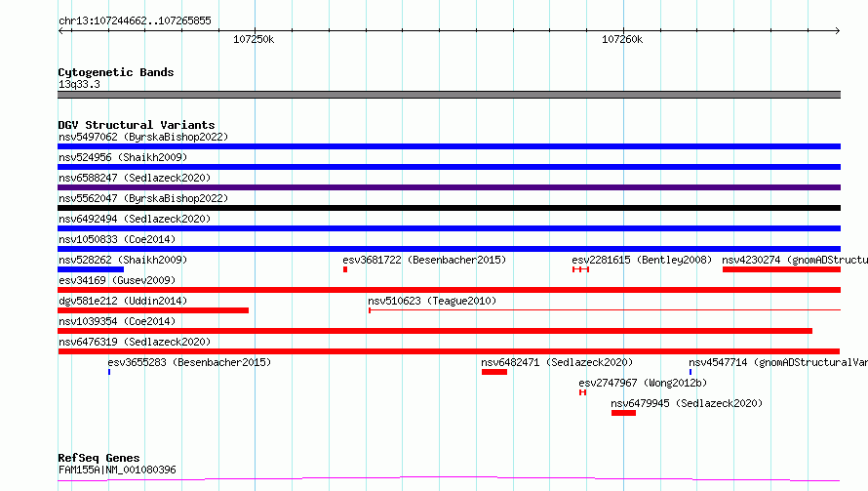Click the Cytogenetic Bands track title
The image size is (868, 491).
click(116, 72)
